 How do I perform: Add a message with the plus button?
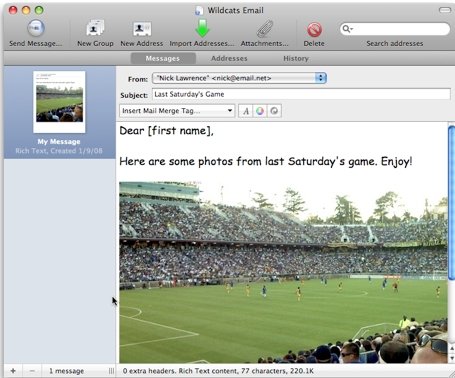[x=13, y=371]
